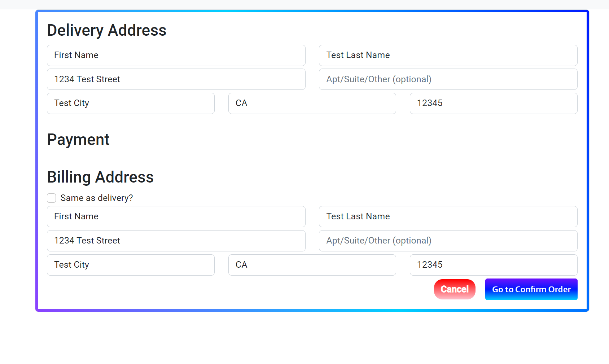Click delivery Apt/Suite/Other optional field

pyautogui.click(x=448, y=79)
